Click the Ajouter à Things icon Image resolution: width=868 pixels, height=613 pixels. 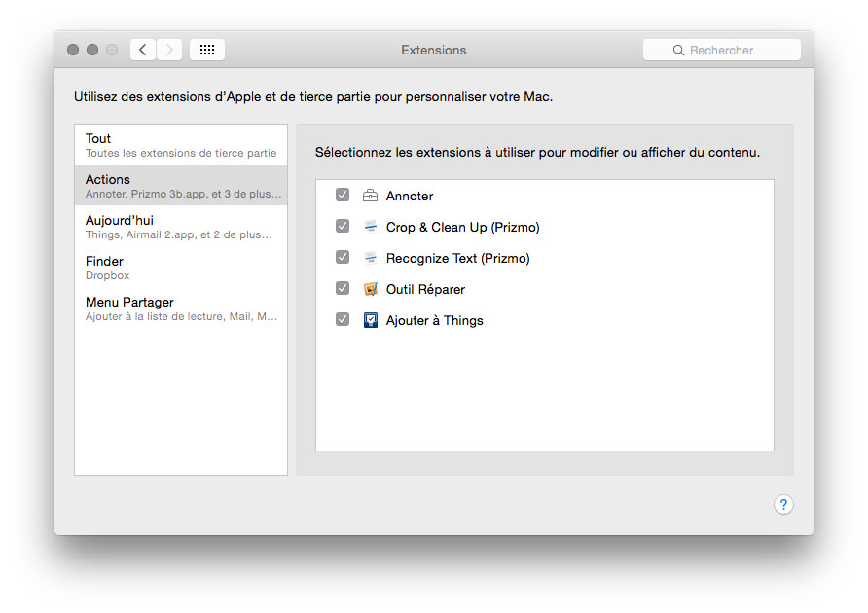pos(371,320)
